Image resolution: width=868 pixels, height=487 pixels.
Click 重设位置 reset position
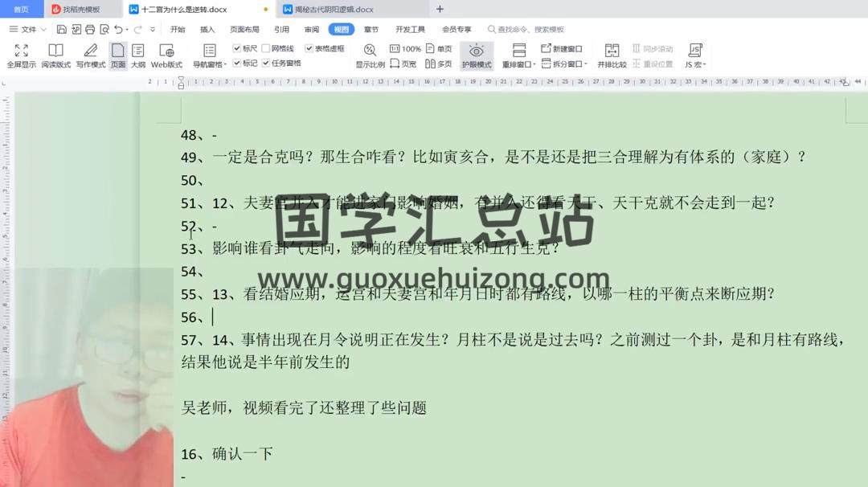click(x=653, y=63)
